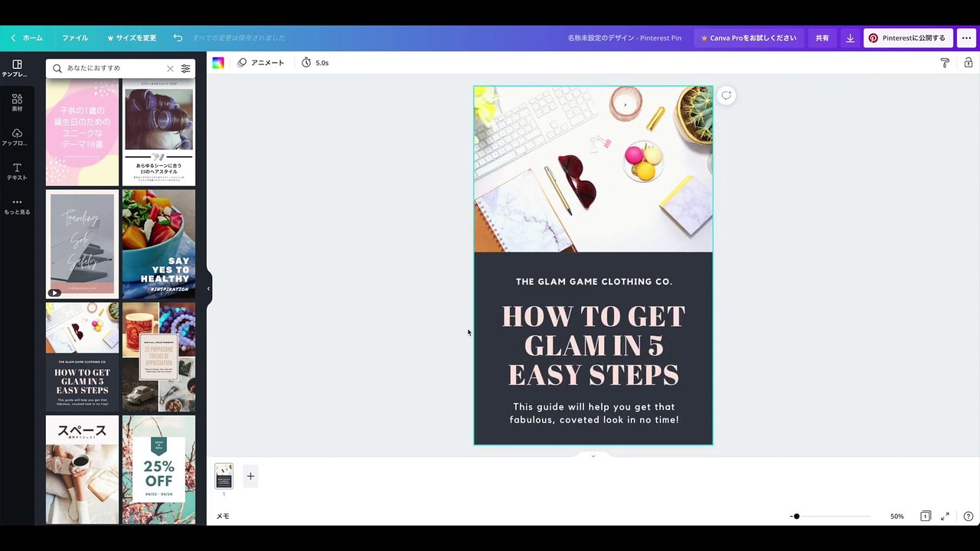
Task: Open the Templates sidebar tab
Action: (17, 68)
